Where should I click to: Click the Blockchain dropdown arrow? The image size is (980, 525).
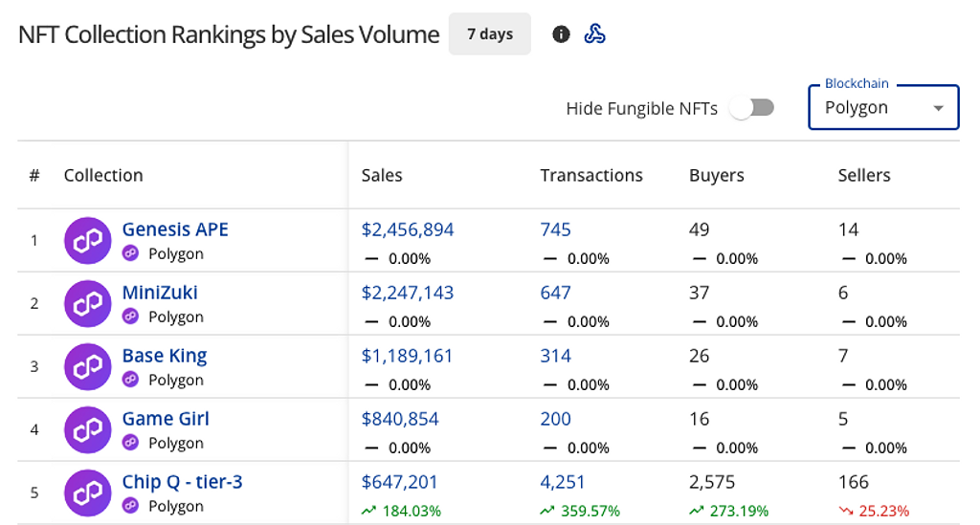click(939, 108)
